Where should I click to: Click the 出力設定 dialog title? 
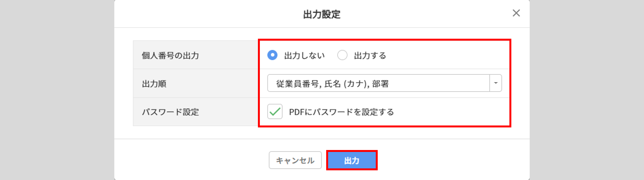point(322,14)
